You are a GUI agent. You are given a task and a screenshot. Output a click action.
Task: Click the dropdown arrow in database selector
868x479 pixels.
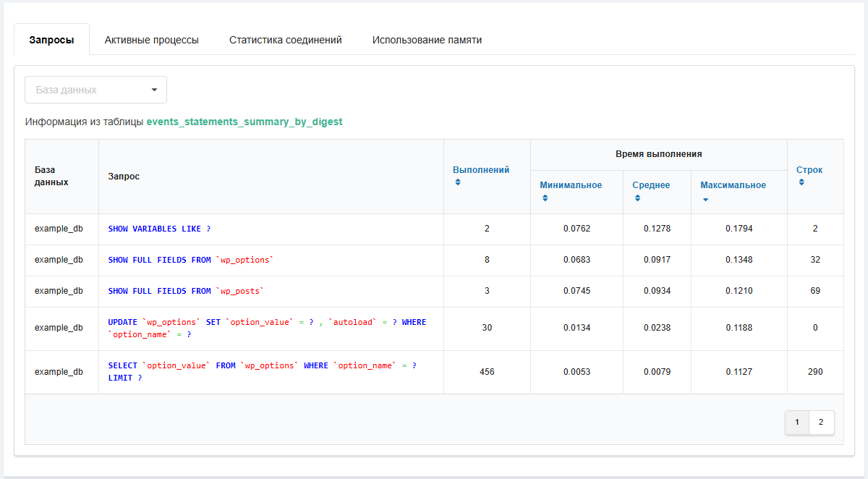(154, 89)
